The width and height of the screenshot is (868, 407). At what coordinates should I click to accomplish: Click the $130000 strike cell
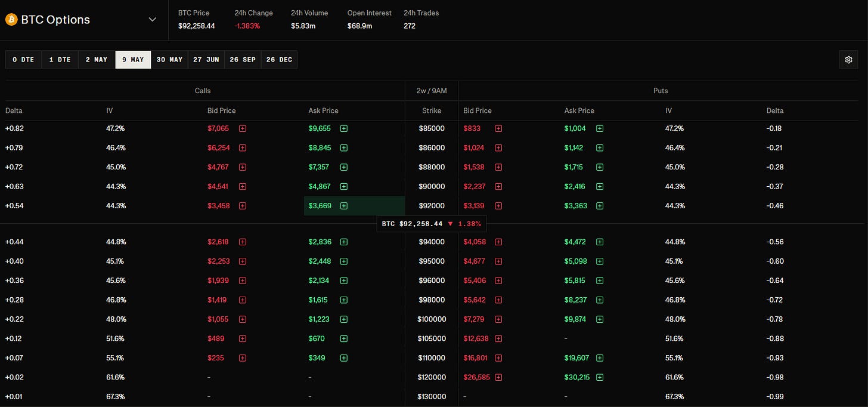click(432, 397)
